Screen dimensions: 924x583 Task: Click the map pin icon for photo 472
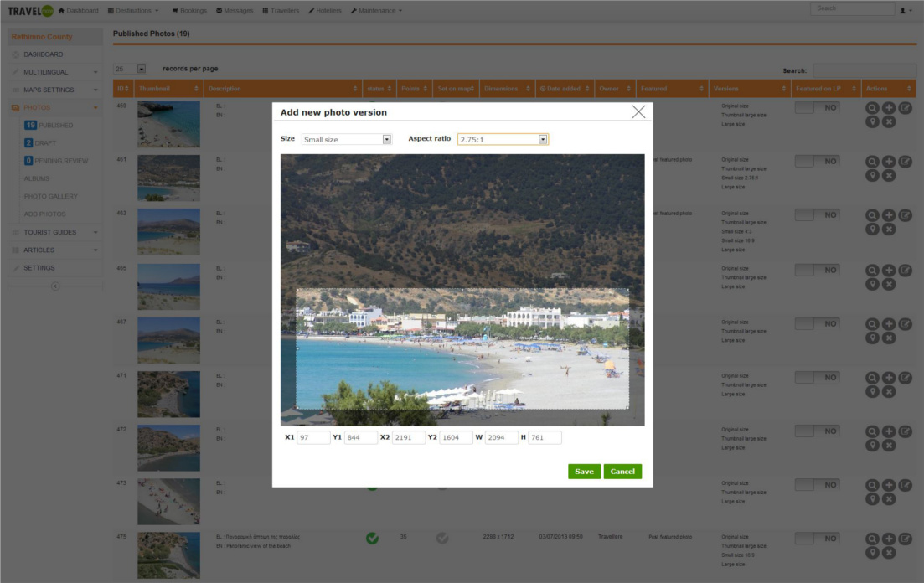point(872,446)
